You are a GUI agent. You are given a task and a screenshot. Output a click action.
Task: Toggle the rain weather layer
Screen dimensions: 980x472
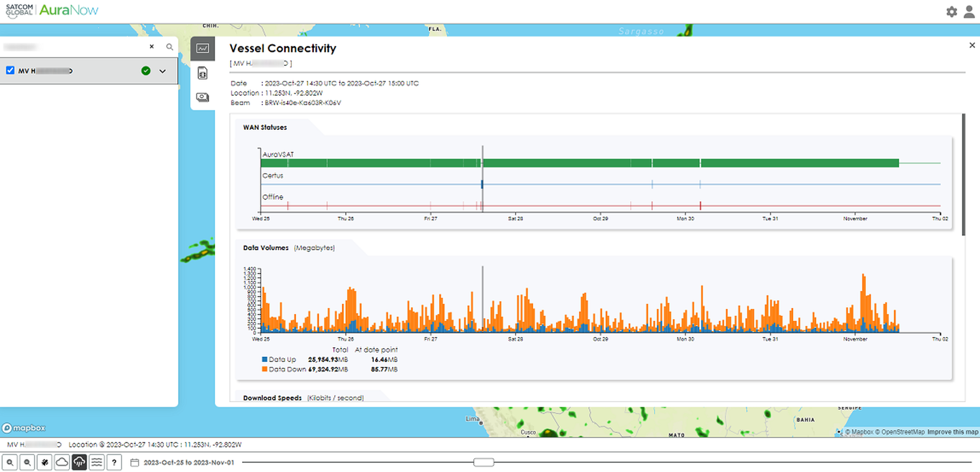coord(79,463)
